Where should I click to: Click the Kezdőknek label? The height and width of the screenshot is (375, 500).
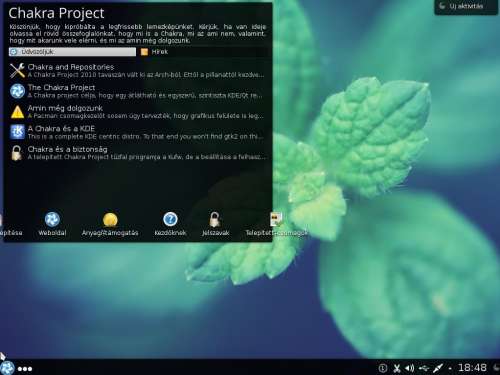pyautogui.click(x=170, y=233)
